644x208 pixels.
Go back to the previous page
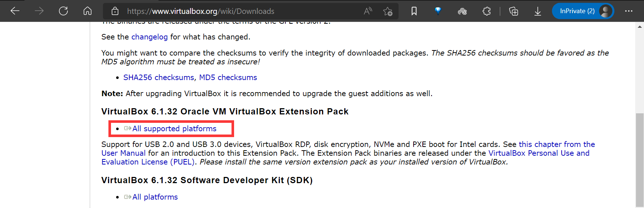[x=15, y=11]
